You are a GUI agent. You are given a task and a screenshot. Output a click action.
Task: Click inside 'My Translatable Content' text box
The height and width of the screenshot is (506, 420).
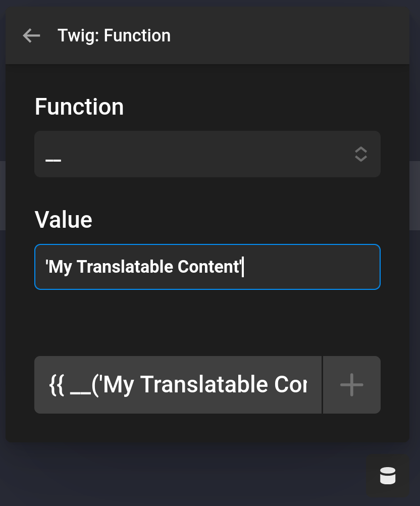point(207,267)
